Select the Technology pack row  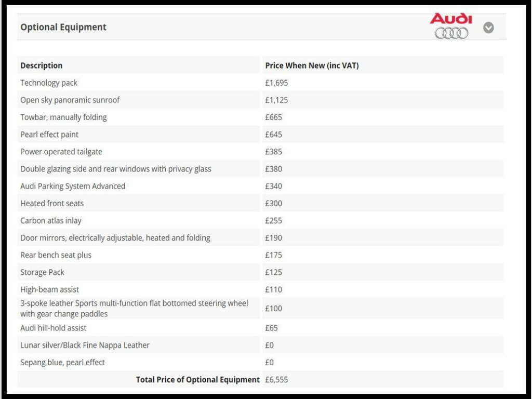(49, 83)
